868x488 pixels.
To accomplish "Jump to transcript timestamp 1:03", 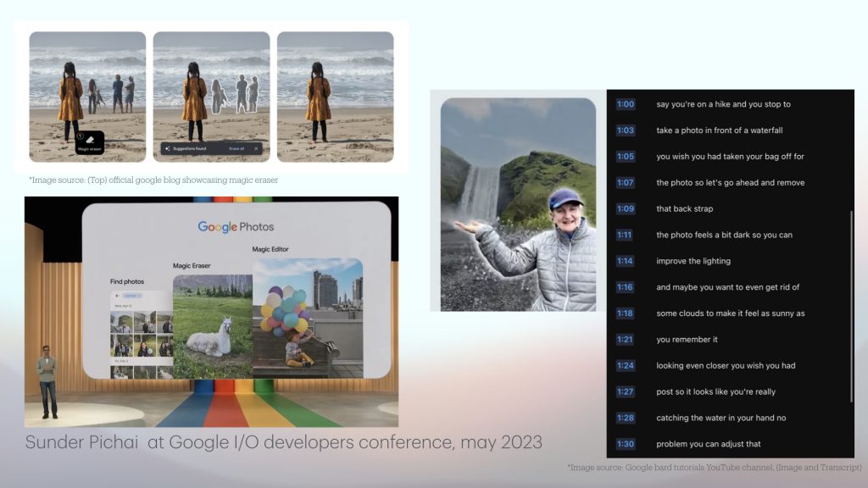I will point(626,130).
